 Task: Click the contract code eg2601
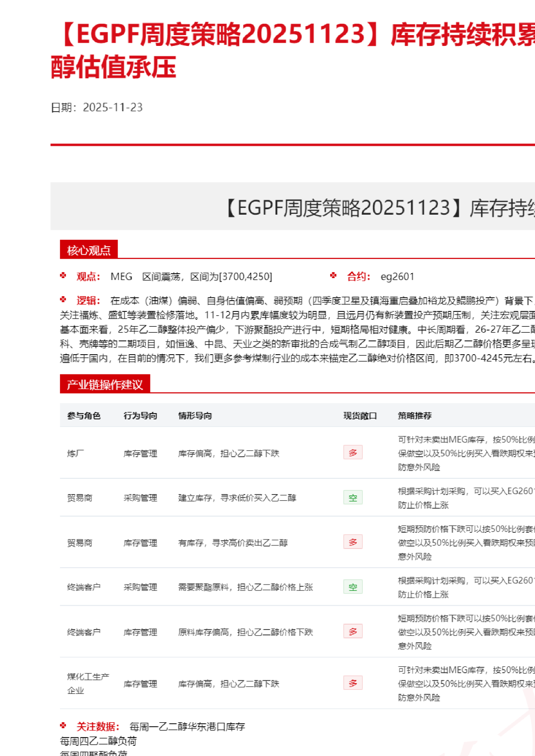coord(397,276)
